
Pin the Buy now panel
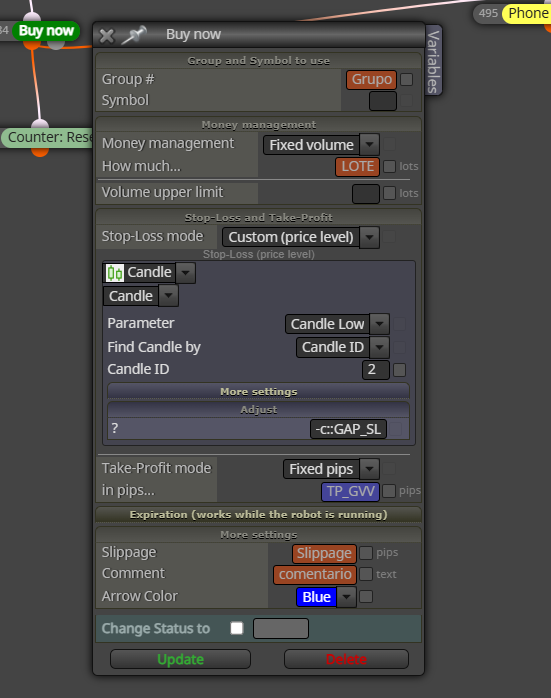[x=134, y=35]
